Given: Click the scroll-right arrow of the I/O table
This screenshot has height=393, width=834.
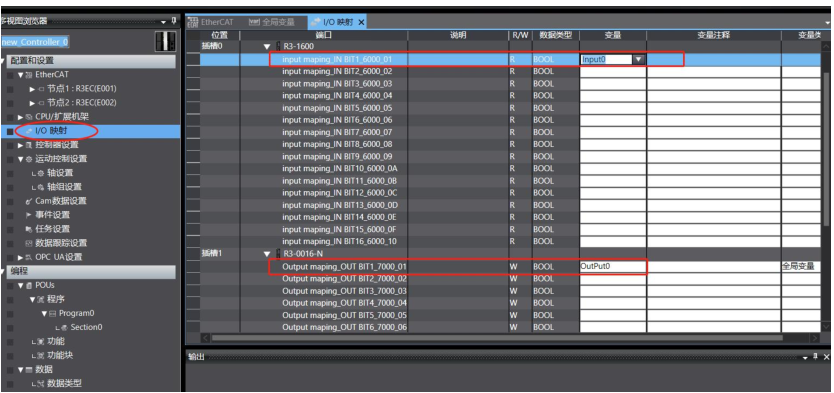Looking at the screenshot, I should click(814, 338).
